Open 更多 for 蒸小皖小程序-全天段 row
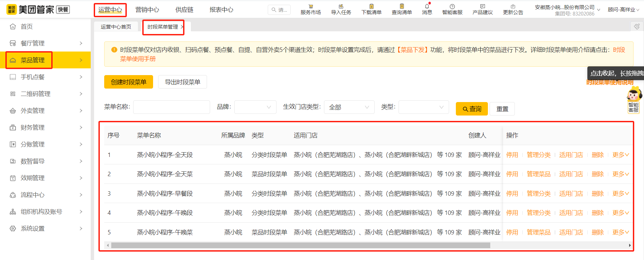 coord(621,155)
